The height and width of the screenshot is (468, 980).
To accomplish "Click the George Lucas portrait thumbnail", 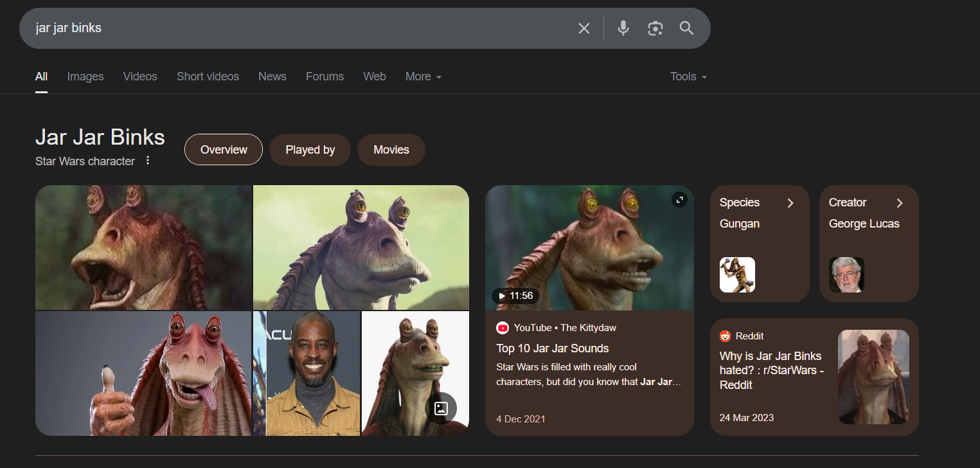I will pos(846,274).
